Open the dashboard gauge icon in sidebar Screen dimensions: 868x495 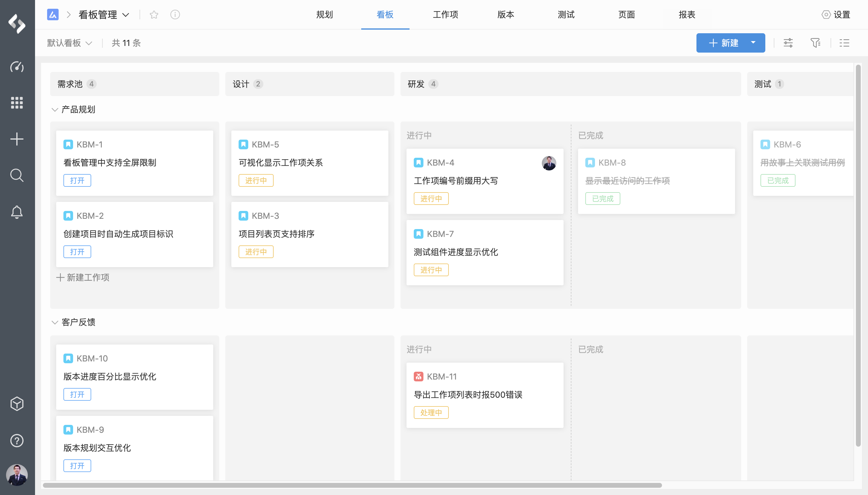pos(17,66)
